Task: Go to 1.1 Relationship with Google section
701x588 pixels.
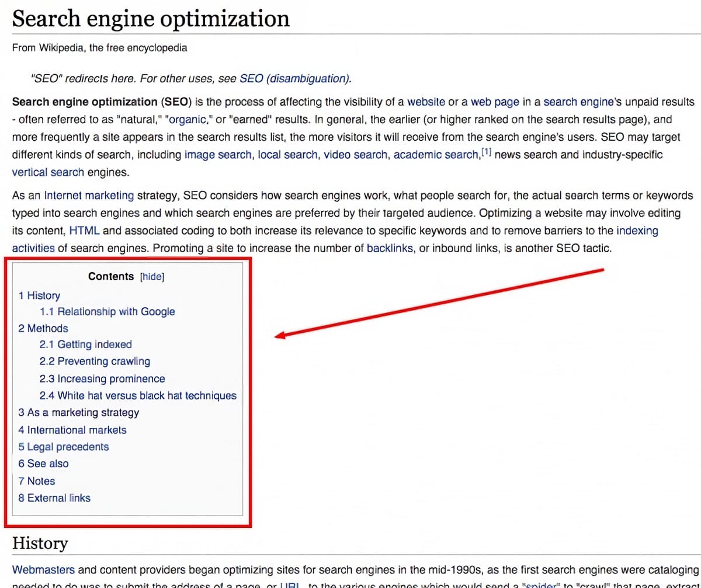Action: (x=107, y=312)
